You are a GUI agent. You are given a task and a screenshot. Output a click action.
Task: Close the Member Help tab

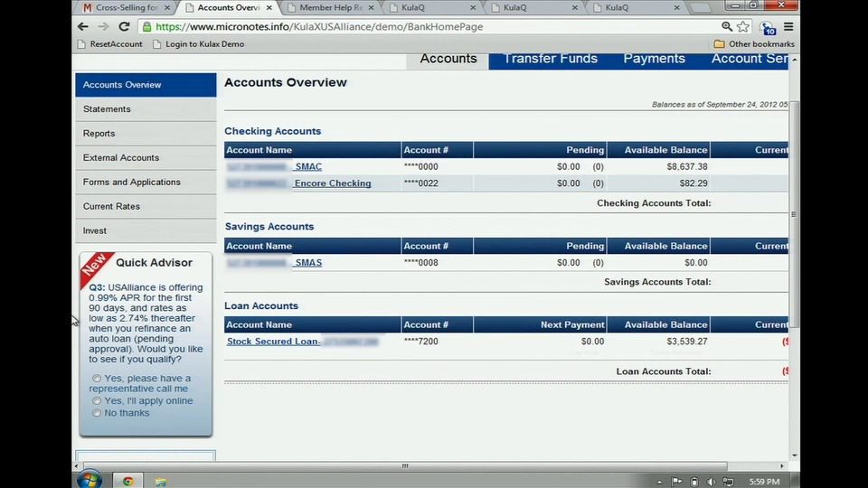pos(371,8)
